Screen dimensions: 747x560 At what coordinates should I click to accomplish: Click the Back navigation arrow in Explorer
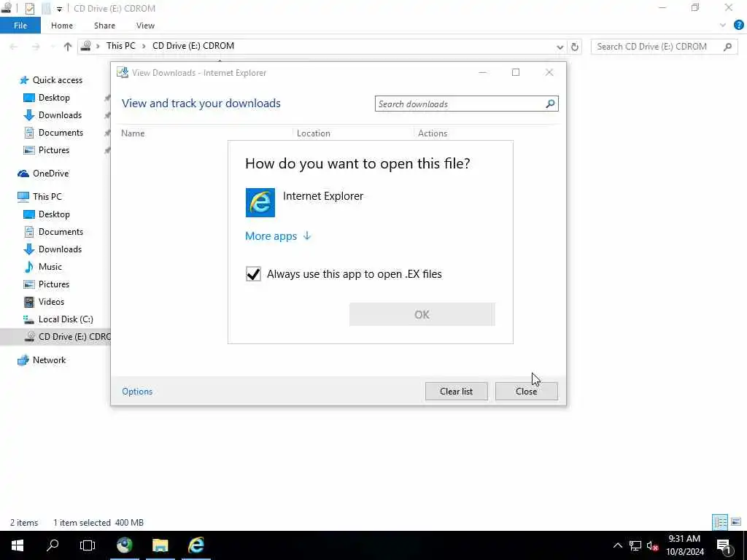click(x=14, y=47)
